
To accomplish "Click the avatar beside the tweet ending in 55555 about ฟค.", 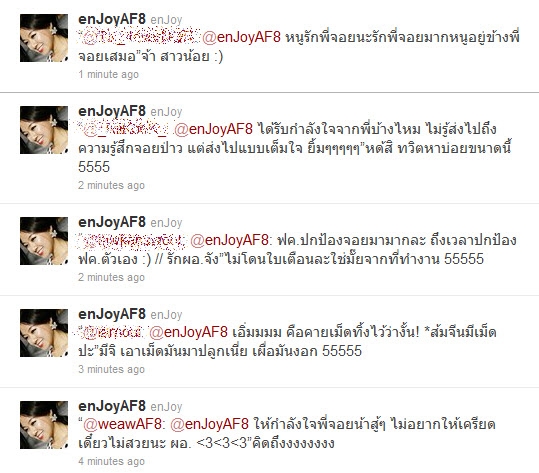I will (x=44, y=241).
